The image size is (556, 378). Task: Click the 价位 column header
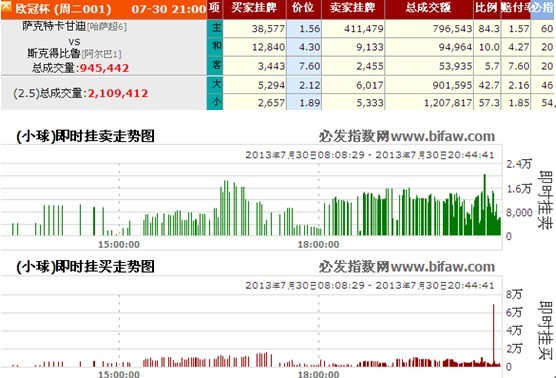click(304, 8)
